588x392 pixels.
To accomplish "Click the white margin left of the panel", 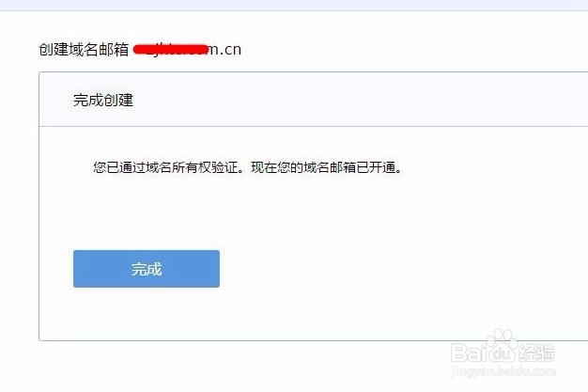I will click(x=19, y=207).
